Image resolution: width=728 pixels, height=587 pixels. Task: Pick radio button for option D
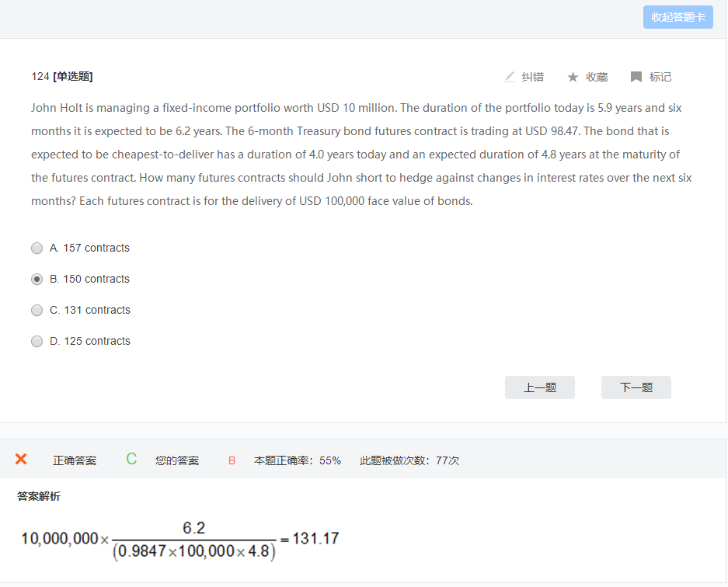point(37,342)
